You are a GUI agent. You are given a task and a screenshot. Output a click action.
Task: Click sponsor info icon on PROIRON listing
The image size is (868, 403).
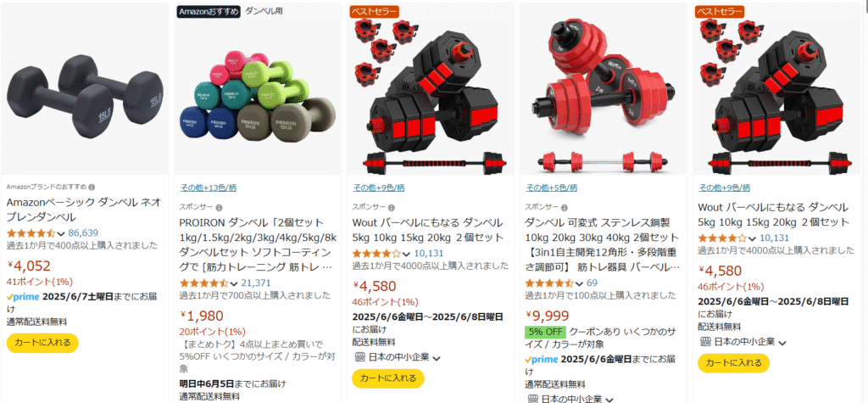219,207
